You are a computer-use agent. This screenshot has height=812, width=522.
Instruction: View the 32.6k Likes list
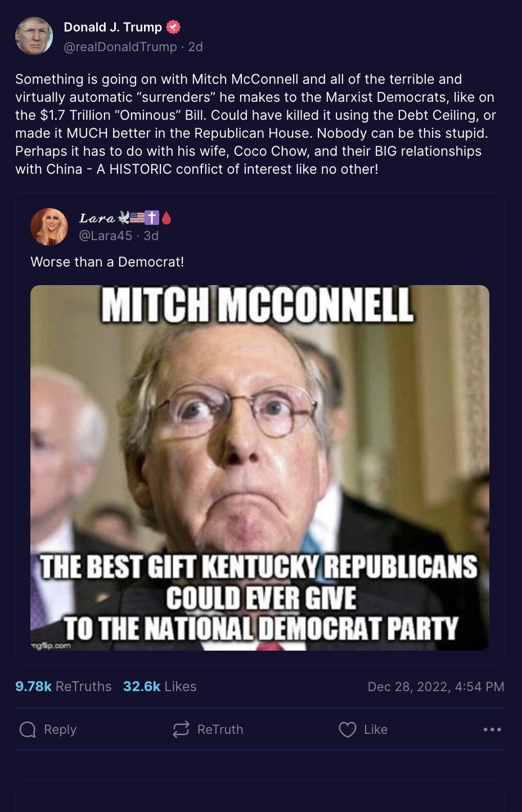[160, 686]
